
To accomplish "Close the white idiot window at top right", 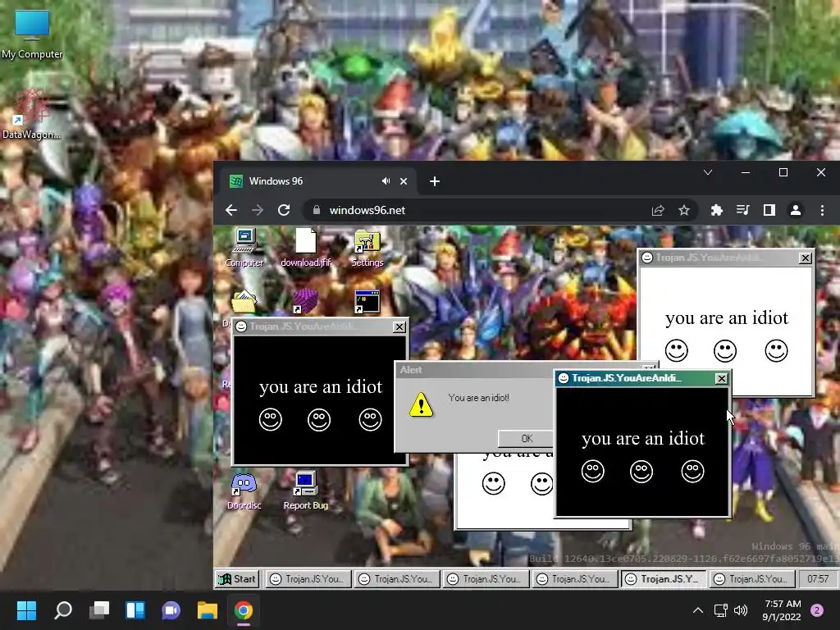I will tap(806, 258).
